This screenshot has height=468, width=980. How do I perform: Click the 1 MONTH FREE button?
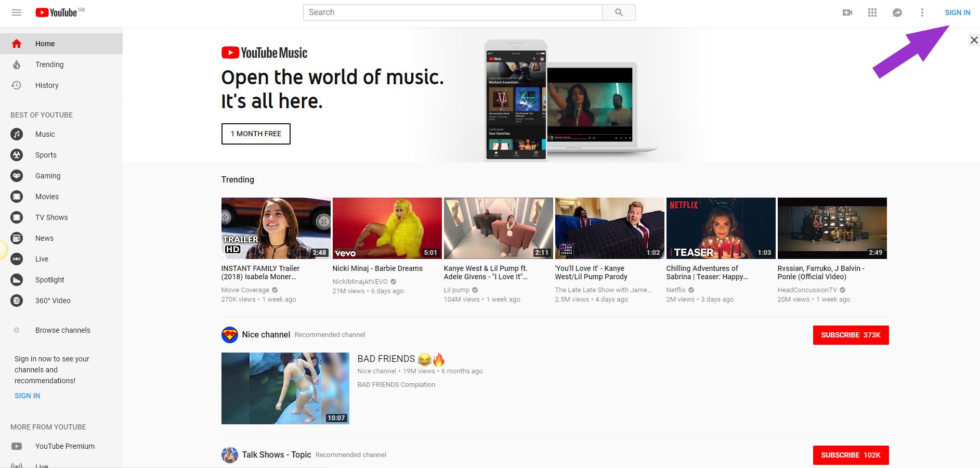pos(256,134)
